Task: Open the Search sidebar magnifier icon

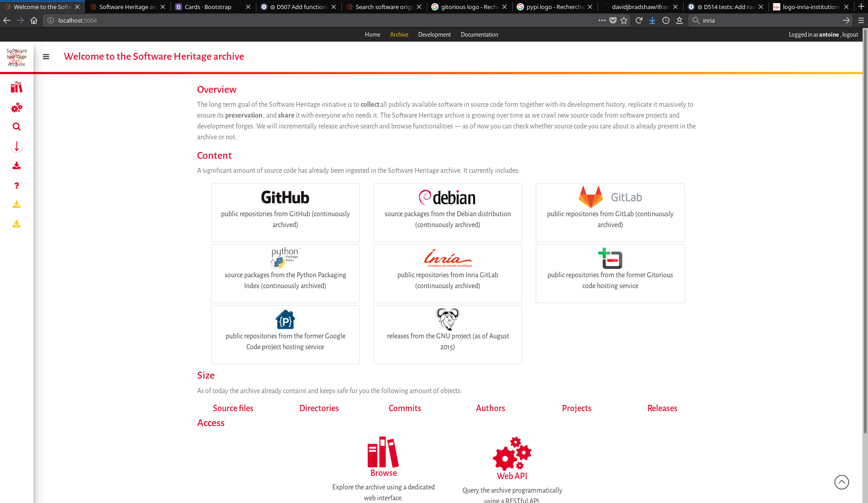Action: tap(17, 127)
